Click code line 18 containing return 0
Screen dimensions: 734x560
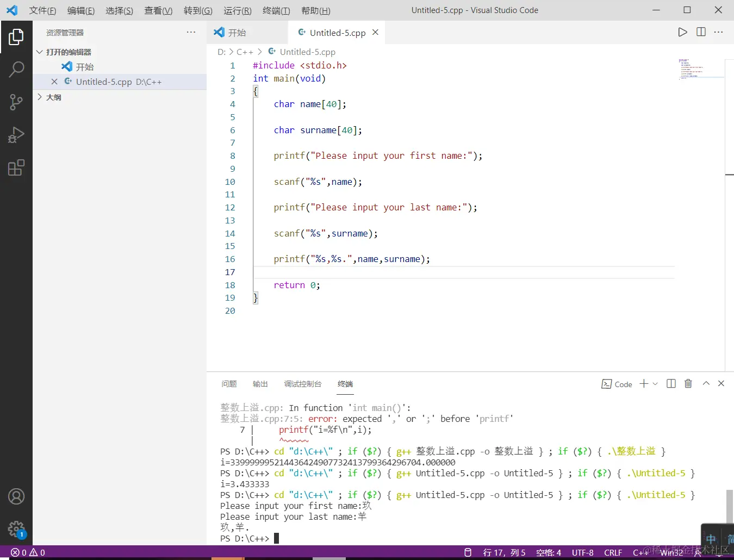(x=297, y=285)
